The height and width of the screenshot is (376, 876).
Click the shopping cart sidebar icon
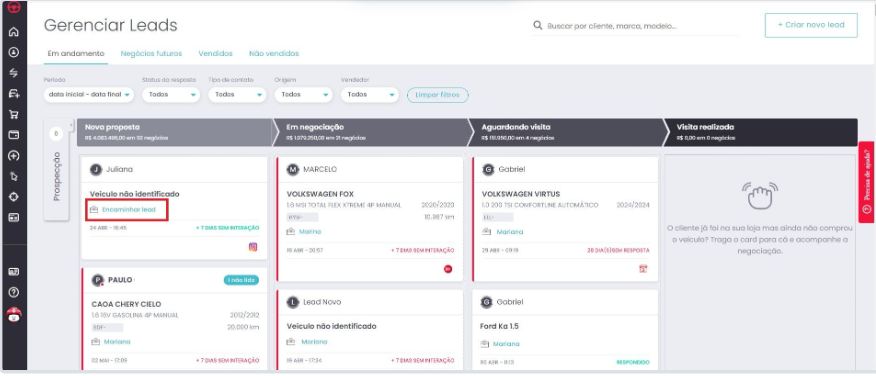click(x=14, y=115)
